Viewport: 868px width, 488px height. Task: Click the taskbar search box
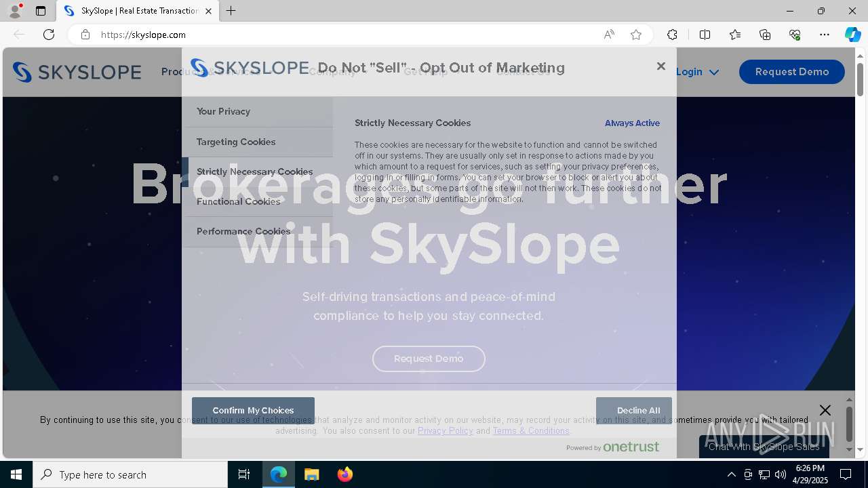pyautogui.click(x=130, y=474)
